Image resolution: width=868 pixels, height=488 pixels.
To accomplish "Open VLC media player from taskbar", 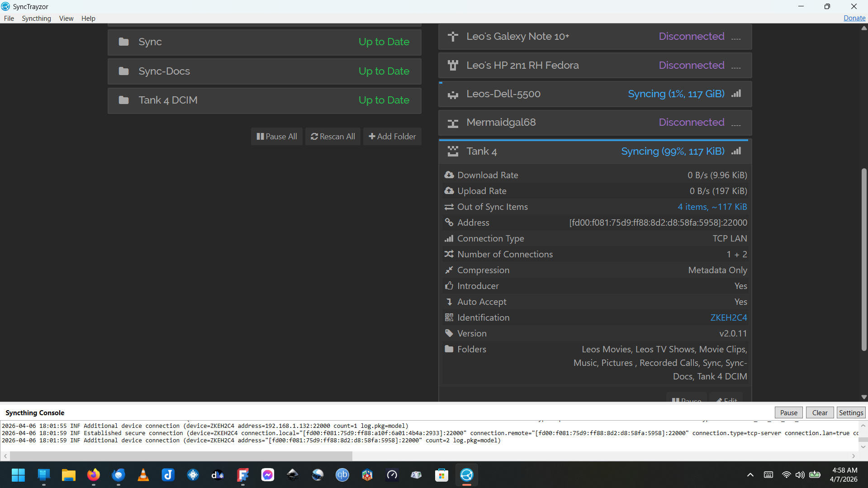I will 143,475.
